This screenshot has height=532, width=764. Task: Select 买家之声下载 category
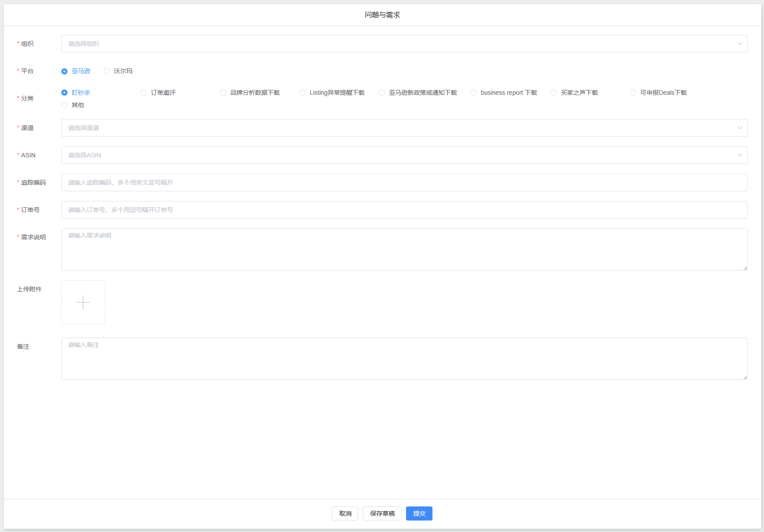coord(553,93)
